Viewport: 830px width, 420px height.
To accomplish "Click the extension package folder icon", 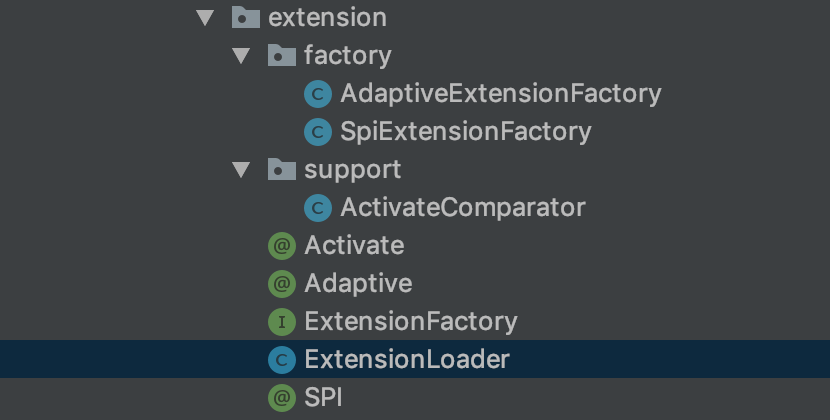I will click(x=244, y=18).
